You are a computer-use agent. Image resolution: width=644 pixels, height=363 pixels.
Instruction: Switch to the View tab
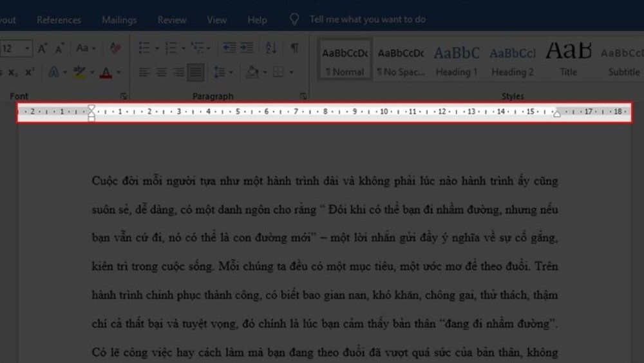[x=216, y=20]
